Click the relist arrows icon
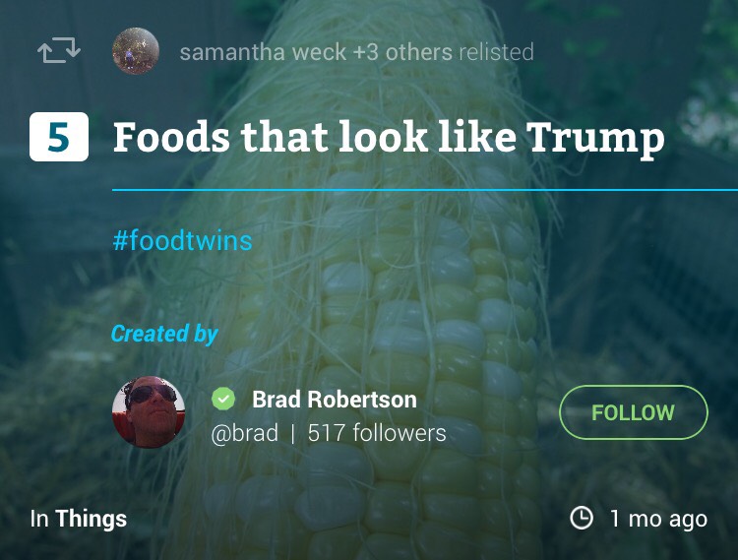Screen dimensions: 738x560 pos(59,50)
